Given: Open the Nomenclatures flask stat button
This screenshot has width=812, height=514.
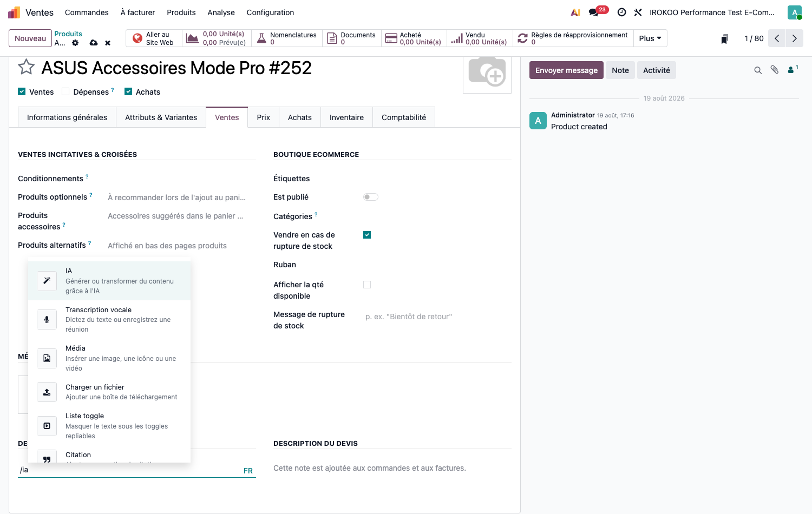Looking at the screenshot, I should click(x=287, y=38).
